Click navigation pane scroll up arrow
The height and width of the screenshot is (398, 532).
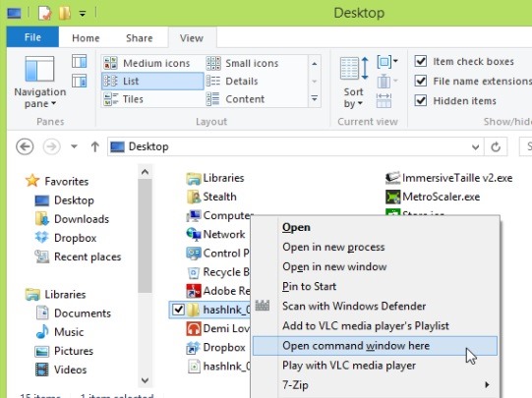tap(145, 172)
